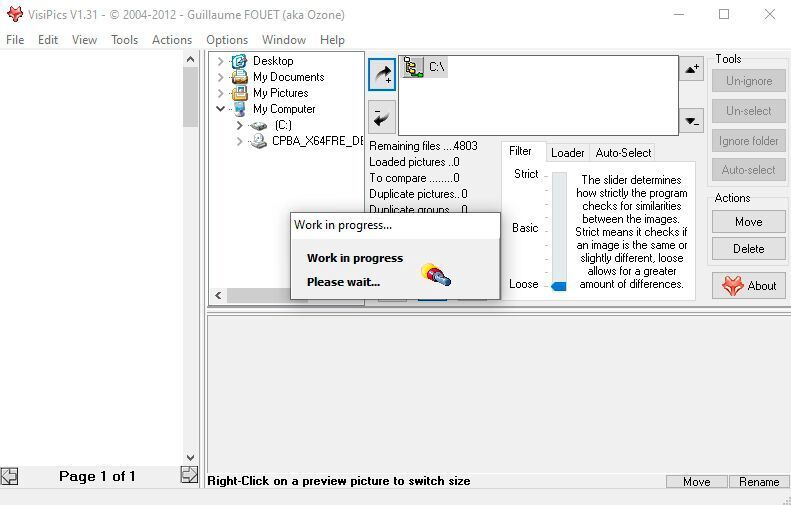Expand the My Pictures tree node

[220, 93]
